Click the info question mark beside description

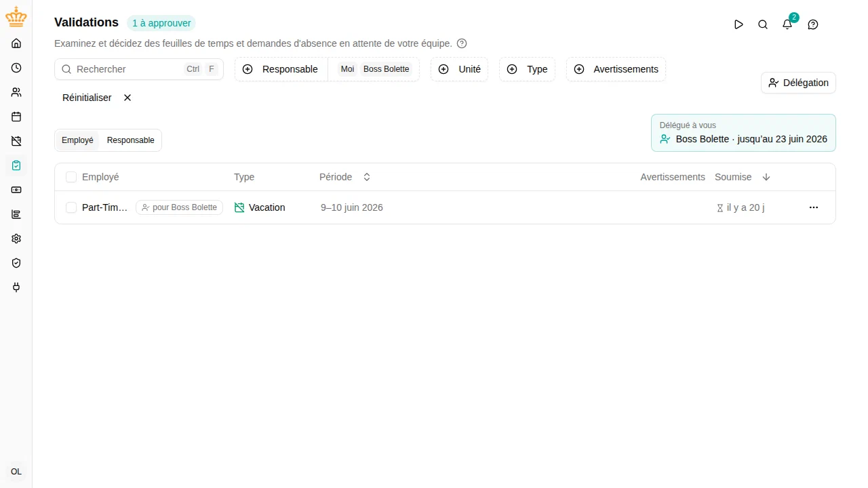coord(462,43)
